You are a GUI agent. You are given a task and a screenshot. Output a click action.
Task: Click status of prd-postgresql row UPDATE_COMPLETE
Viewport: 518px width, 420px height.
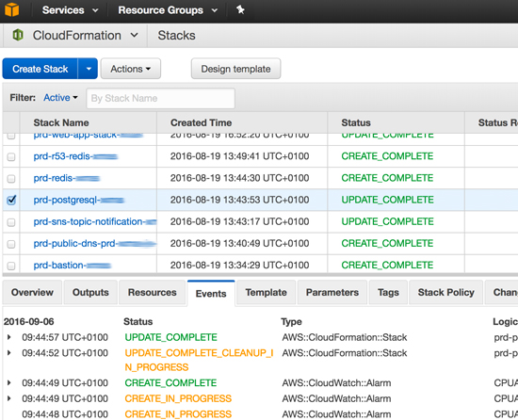(x=387, y=200)
